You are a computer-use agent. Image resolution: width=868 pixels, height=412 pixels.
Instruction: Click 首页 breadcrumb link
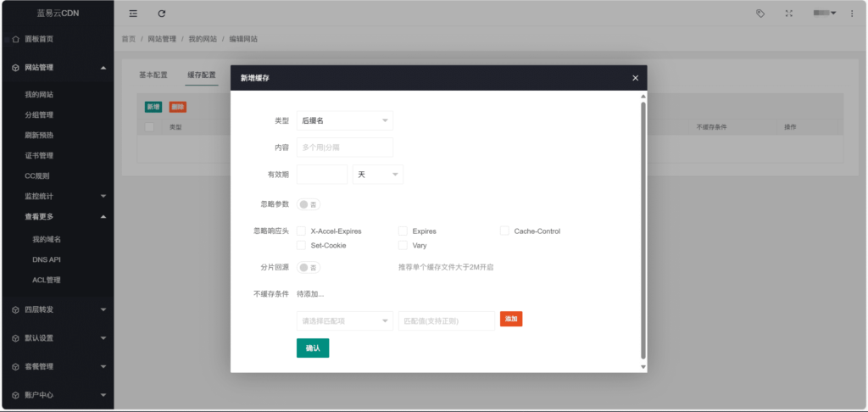pyautogui.click(x=129, y=39)
